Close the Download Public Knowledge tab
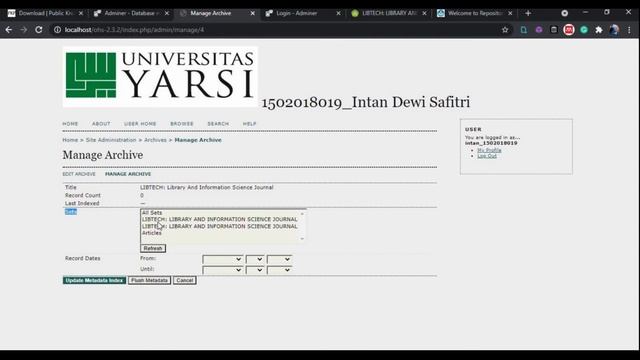The image size is (640, 360). point(81,13)
